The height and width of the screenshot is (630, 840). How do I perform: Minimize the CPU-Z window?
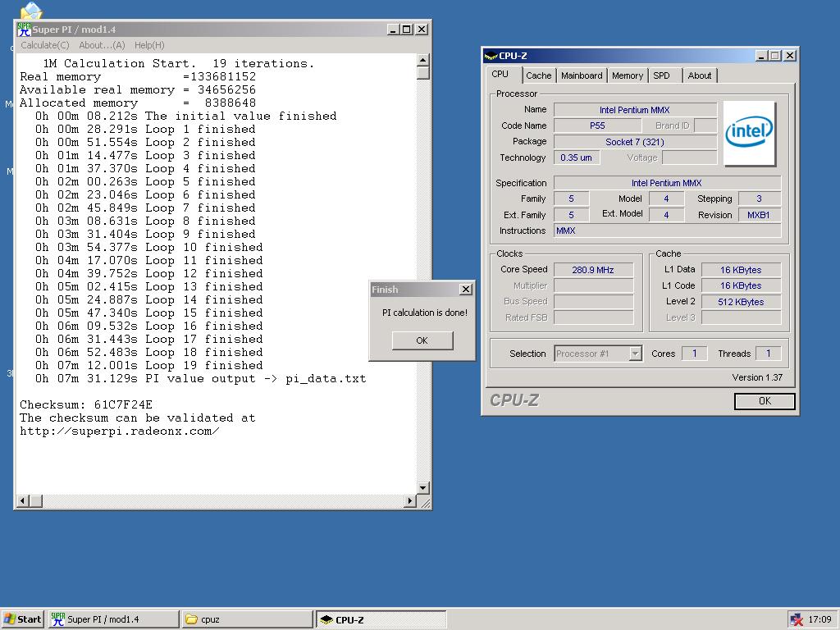click(x=762, y=55)
